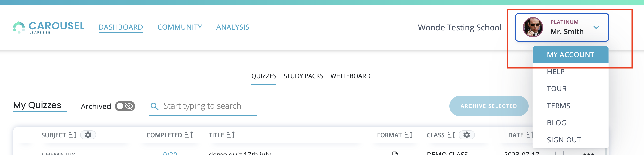
Task: Click the SUBJECT column settings gear
Action: point(88,135)
